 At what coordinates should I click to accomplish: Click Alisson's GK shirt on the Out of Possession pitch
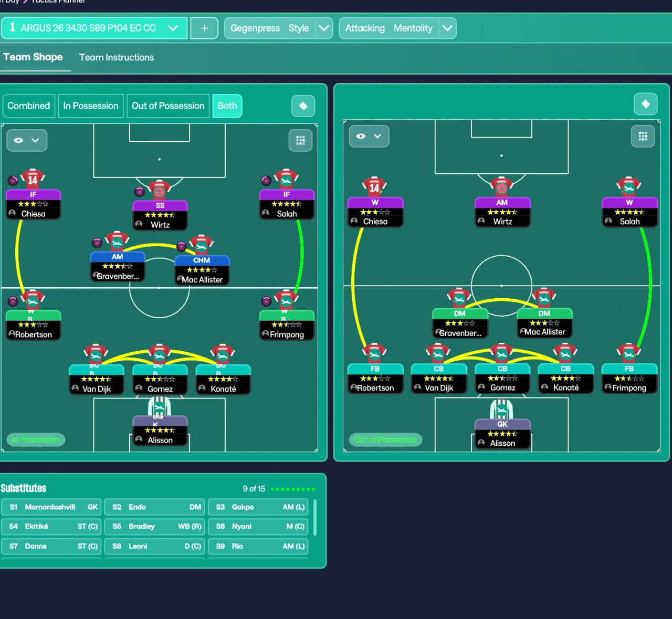pyautogui.click(x=502, y=409)
